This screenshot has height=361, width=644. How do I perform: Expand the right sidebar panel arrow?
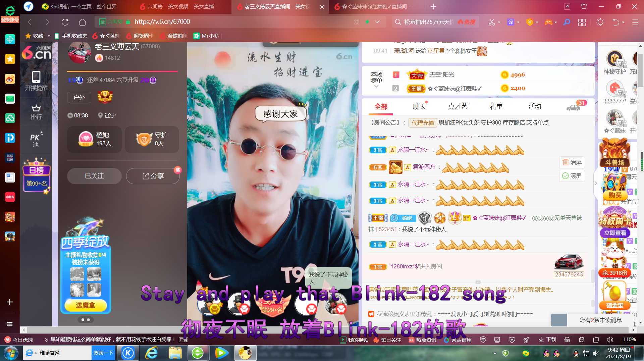(x=596, y=183)
